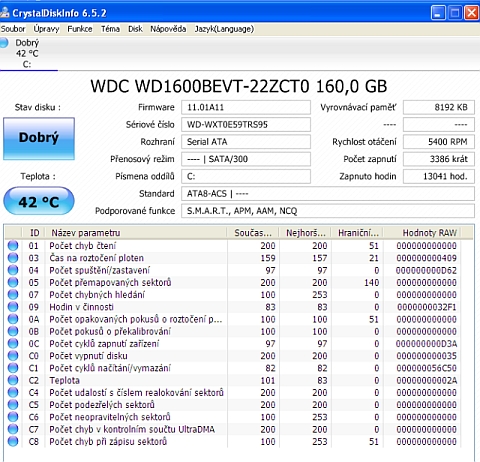Click status icon for row ID 0A
480x462 pixels.
click(13, 319)
